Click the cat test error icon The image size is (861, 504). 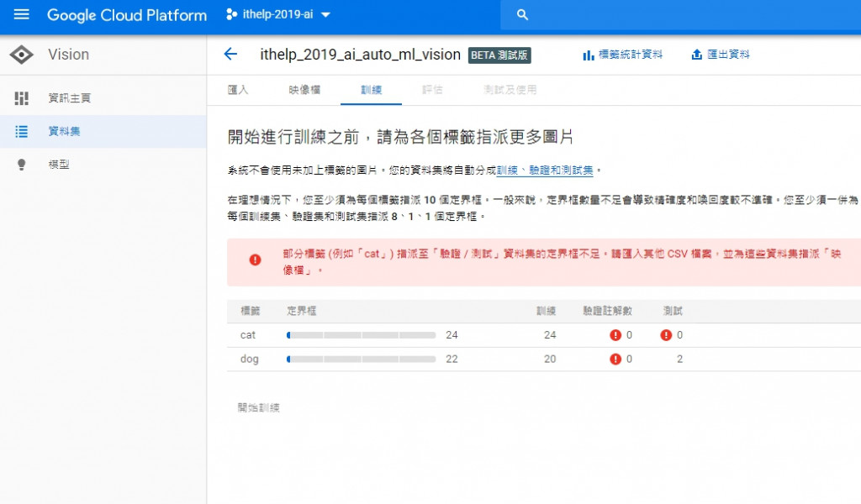pos(666,335)
